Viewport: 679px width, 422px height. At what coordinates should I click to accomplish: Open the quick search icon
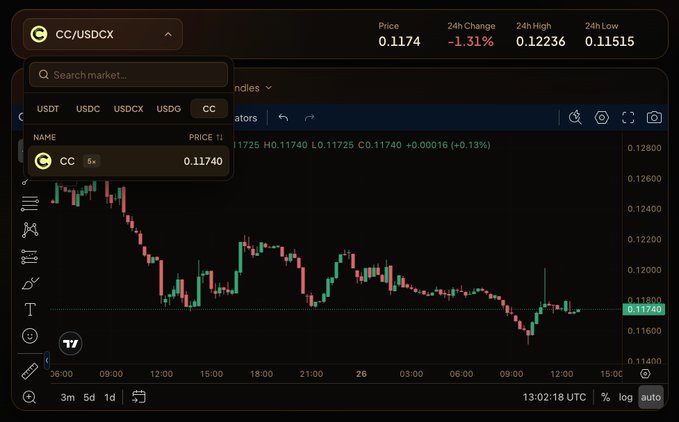(575, 117)
